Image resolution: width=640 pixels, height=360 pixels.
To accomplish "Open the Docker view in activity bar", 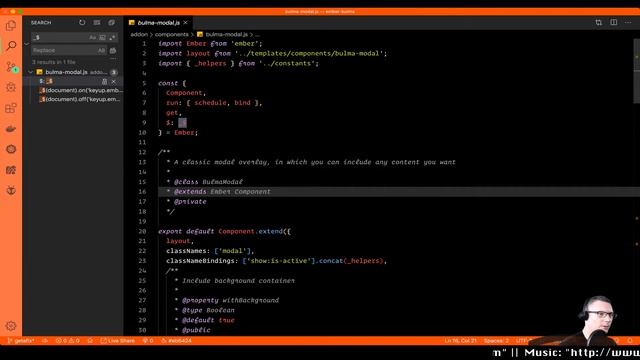I will pos(11,129).
